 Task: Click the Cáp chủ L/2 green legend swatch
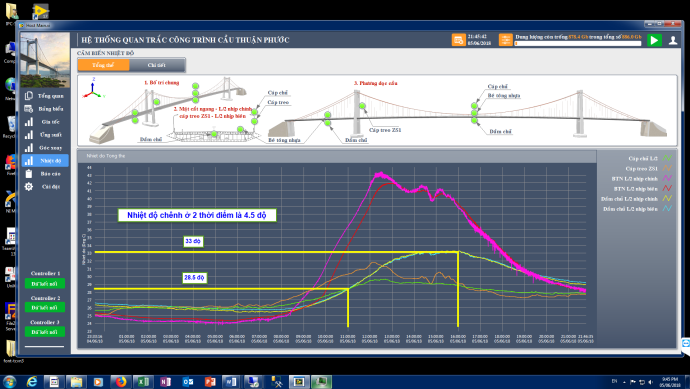667,158
